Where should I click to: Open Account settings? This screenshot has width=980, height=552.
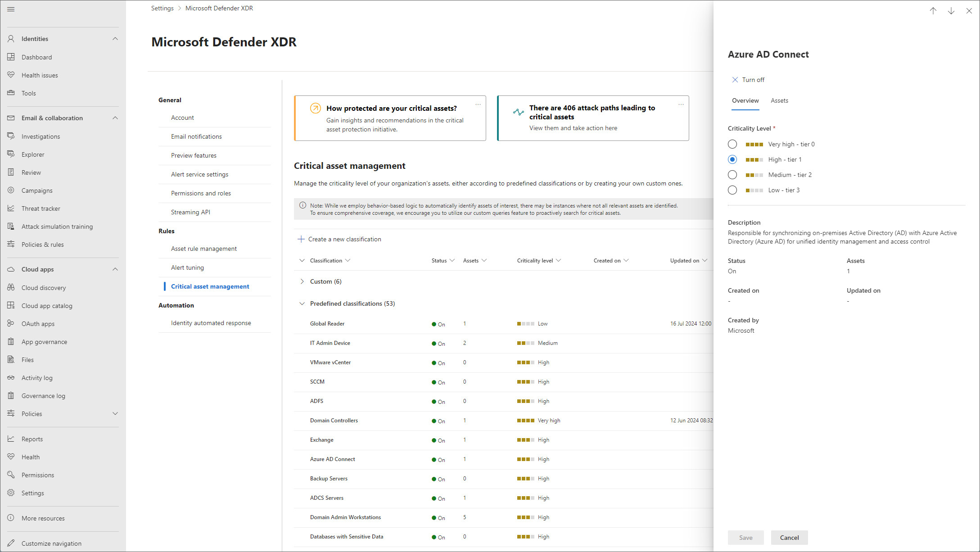click(x=182, y=118)
